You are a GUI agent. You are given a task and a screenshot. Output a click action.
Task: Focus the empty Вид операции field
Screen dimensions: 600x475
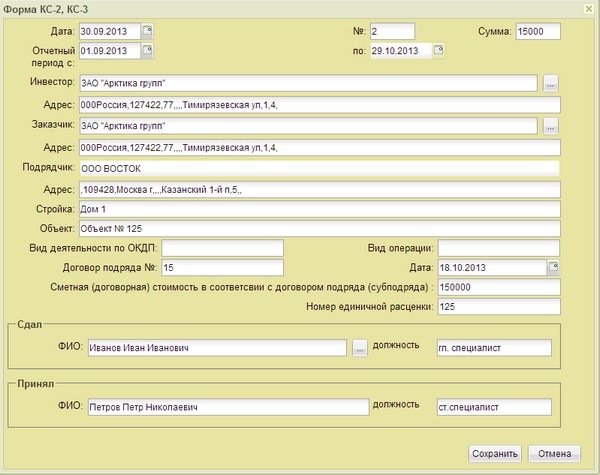pos(499,248)
